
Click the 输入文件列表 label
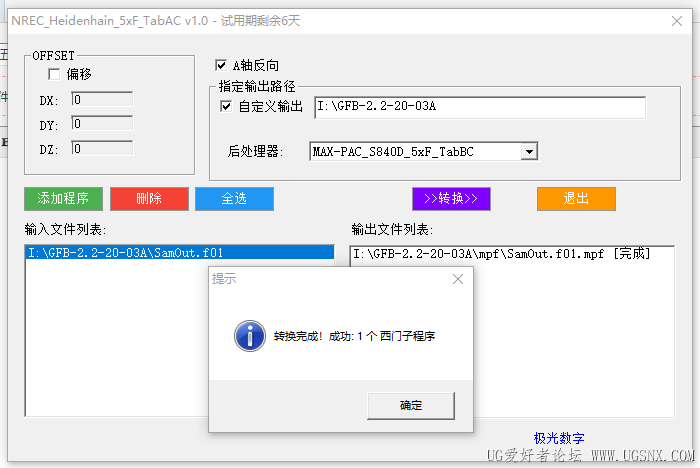[x=65, y=230]
